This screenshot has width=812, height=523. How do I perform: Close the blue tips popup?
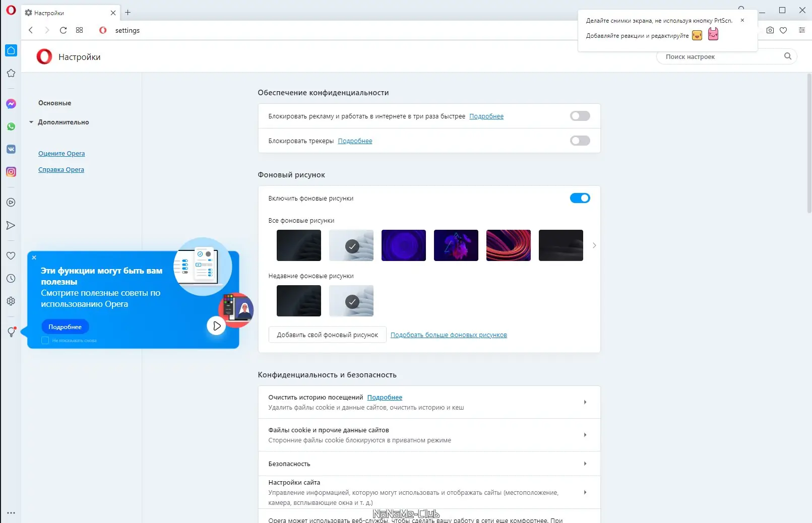coord(34,257)
